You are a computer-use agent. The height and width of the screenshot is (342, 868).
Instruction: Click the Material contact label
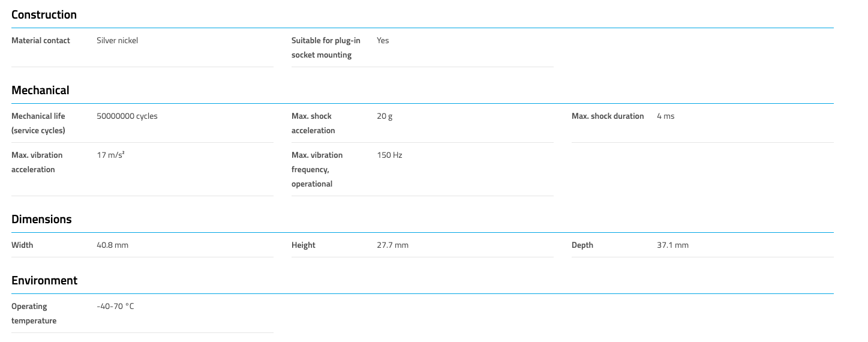41,41
